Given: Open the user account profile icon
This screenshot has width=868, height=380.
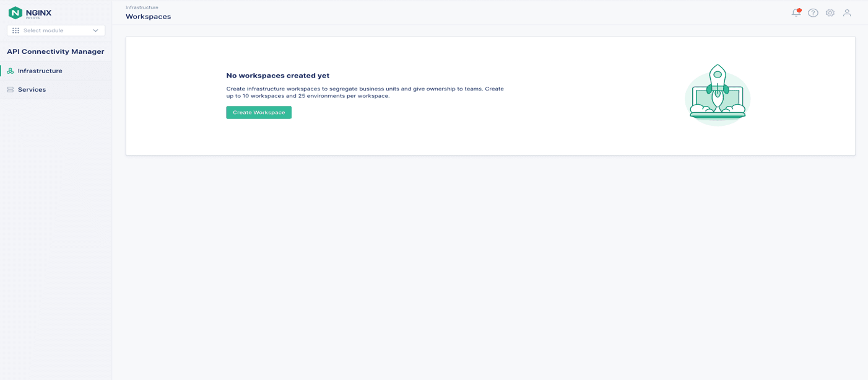Looking at the screenshot, I should 847,13.
